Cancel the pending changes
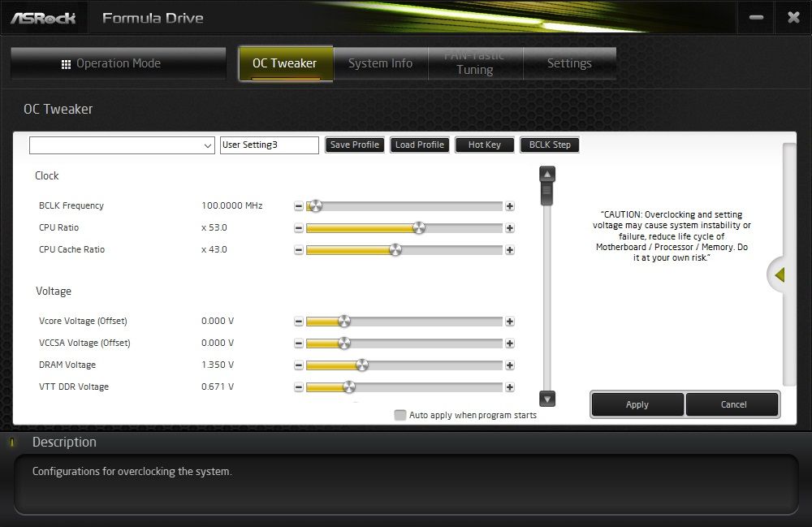The height and width of the screenshot is (527, 812). (733, 404)
